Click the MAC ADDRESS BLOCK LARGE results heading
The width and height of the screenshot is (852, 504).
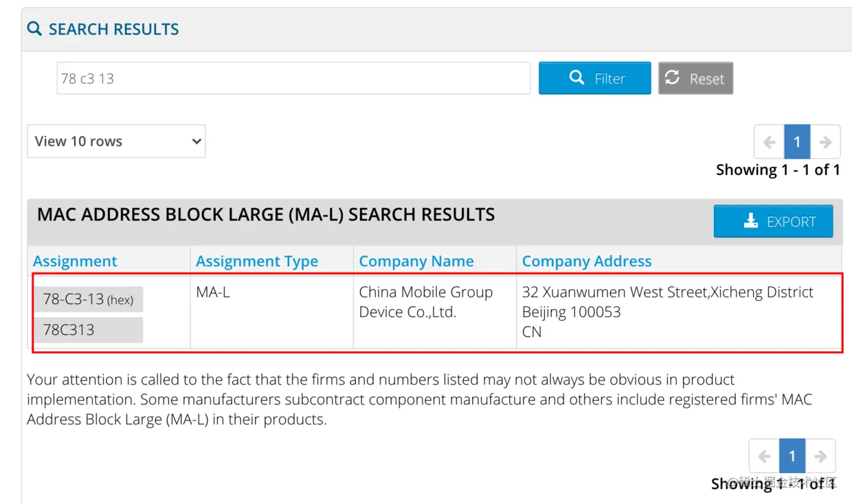pos(266,214)
